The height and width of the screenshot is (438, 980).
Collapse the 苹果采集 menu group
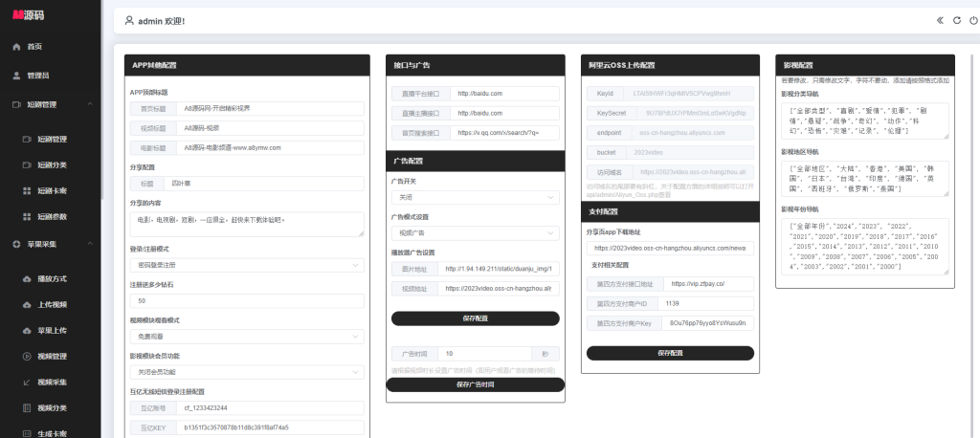tap(88, 245)
